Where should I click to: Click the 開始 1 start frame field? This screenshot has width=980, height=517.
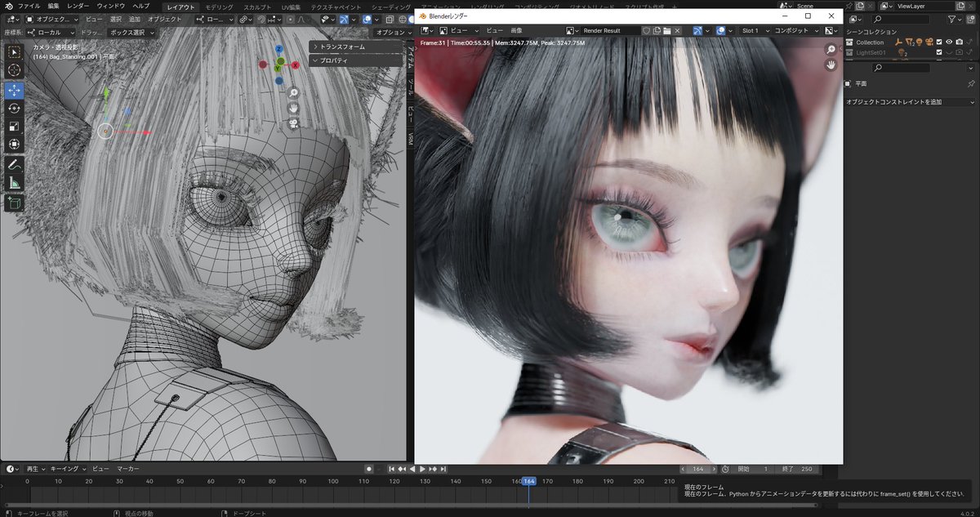pos(754,469)
